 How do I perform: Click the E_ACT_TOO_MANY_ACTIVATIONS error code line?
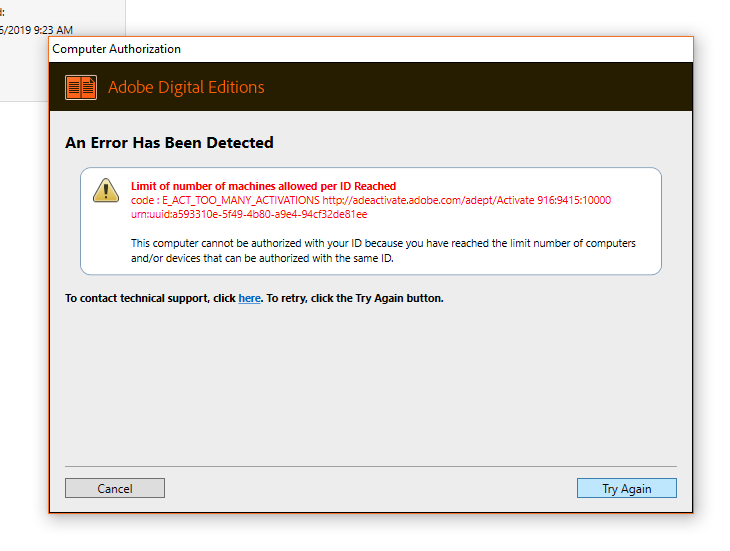point(371,200)
